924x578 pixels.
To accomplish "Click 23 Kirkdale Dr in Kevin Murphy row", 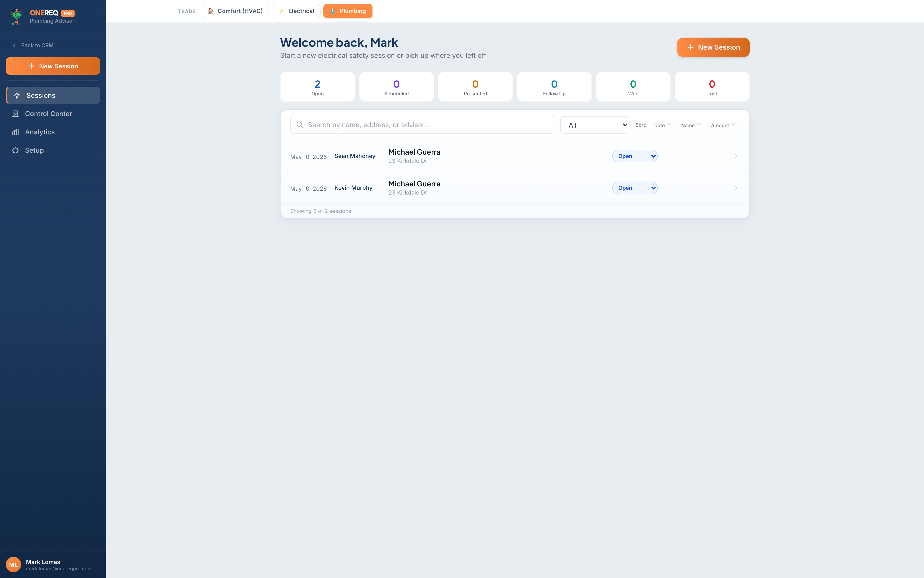I will tap(407, 193).
